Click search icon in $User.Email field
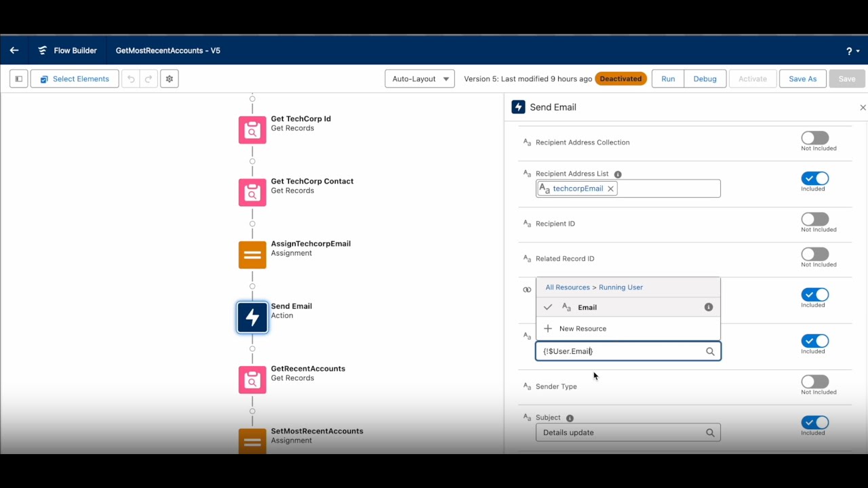The image size is (868, 488). 710,351
